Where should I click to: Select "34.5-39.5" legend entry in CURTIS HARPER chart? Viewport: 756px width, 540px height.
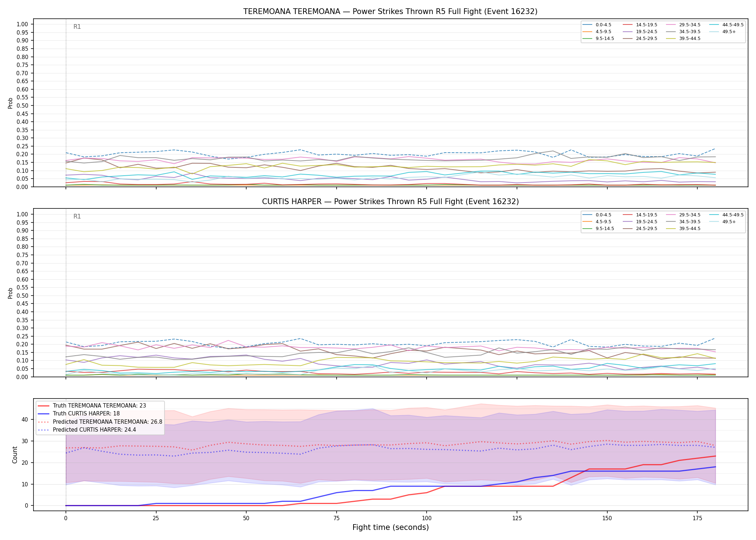pos(683,222)
